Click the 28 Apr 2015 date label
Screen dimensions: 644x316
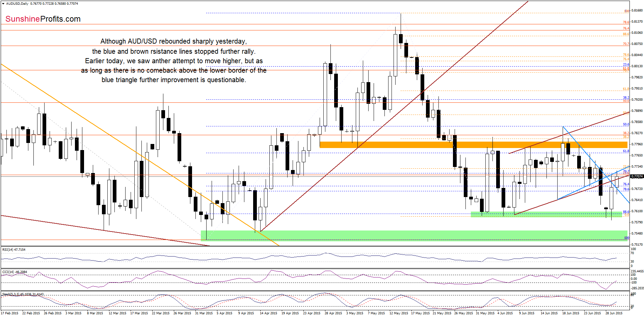point(333,313)
